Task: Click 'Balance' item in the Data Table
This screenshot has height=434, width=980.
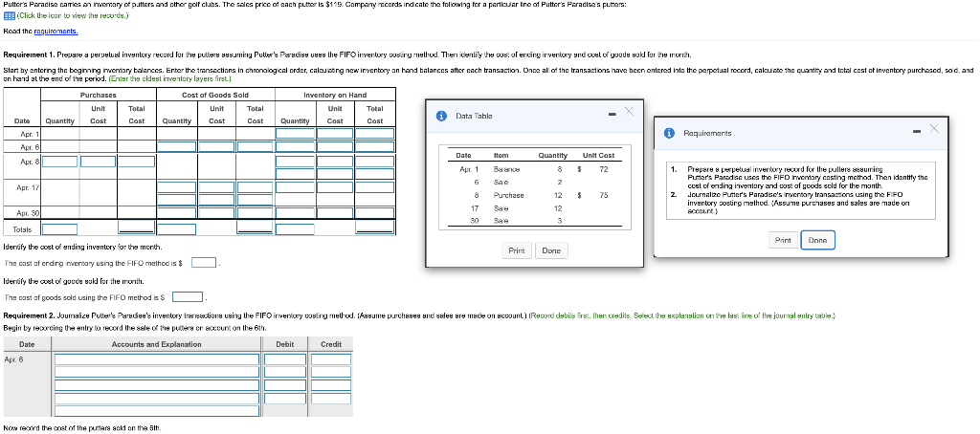Action: (x=506, y=168)
